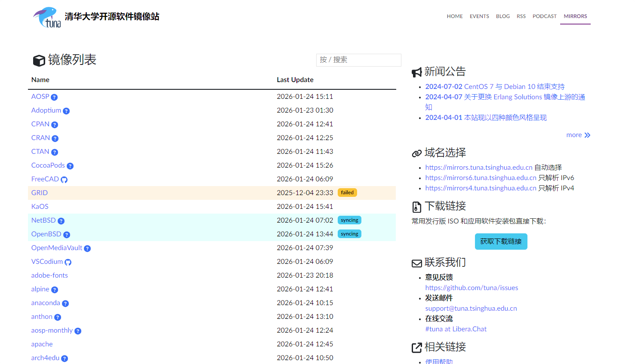Open the apache mirror link

42,344
